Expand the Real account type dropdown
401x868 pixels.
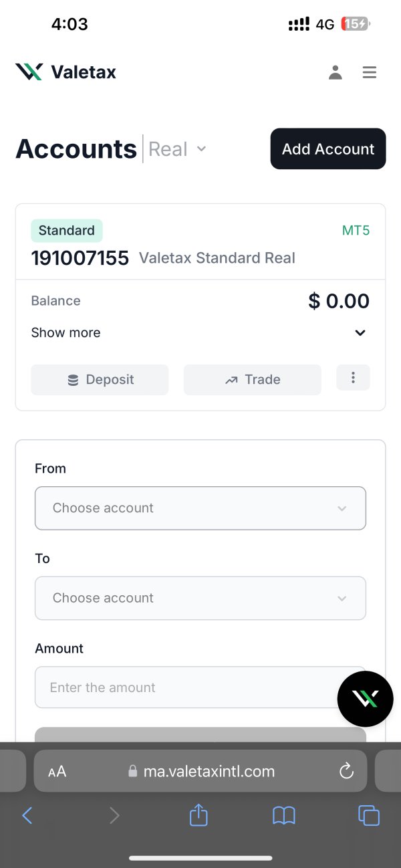pyautogui.click(x=178, y=149)
